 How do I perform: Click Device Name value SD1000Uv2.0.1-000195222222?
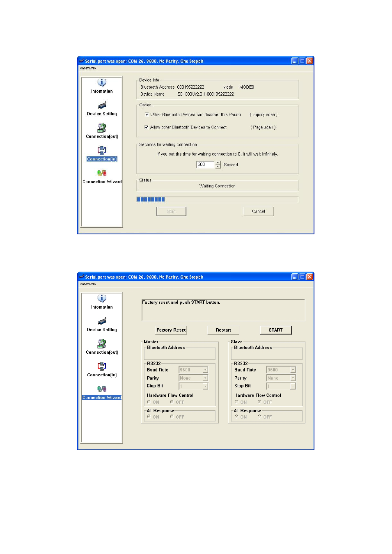(206, 94)
